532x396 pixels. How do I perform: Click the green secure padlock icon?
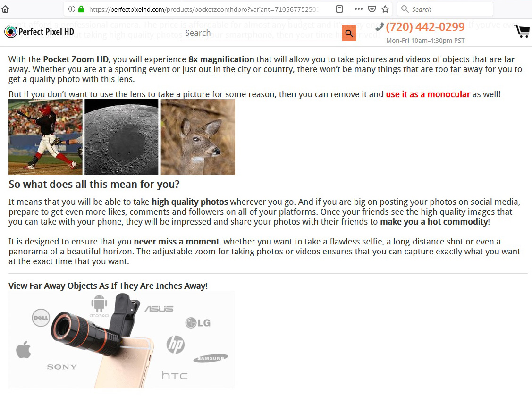tap(81, 9)
